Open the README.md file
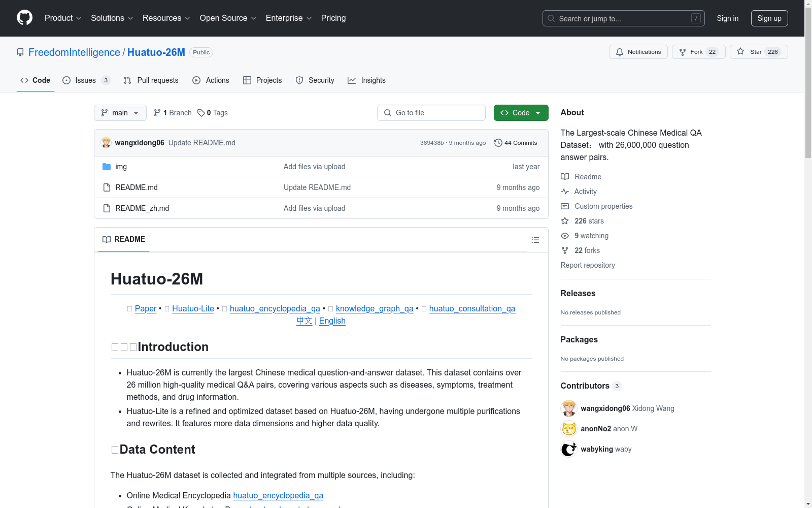Viewport: 812px width, 508px height. click(x=137, y=187)
